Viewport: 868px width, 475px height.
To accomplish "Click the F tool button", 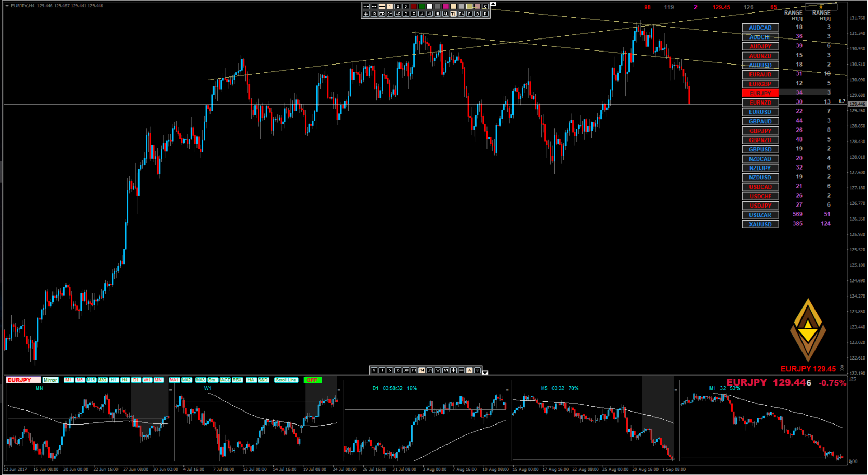I will click(469, 14).
